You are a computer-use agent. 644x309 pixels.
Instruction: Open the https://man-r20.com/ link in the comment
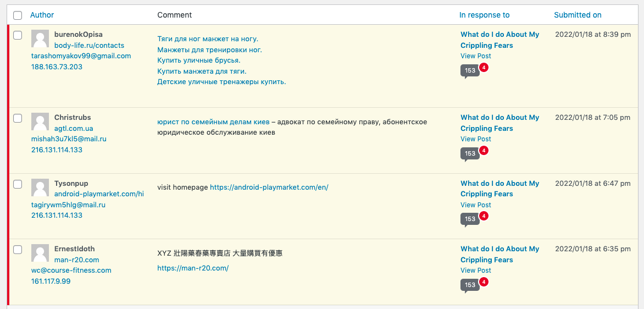coord(193,268)
